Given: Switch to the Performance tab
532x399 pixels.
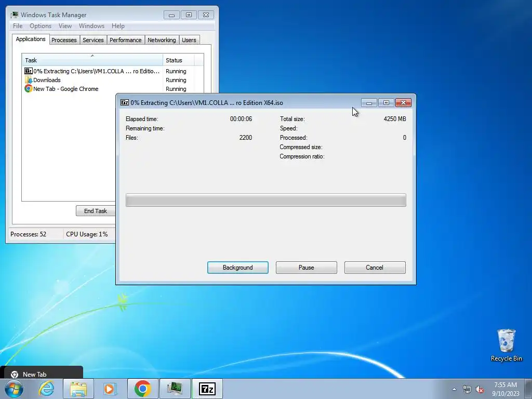Looking at the screenshot, I should coord(126,40).
